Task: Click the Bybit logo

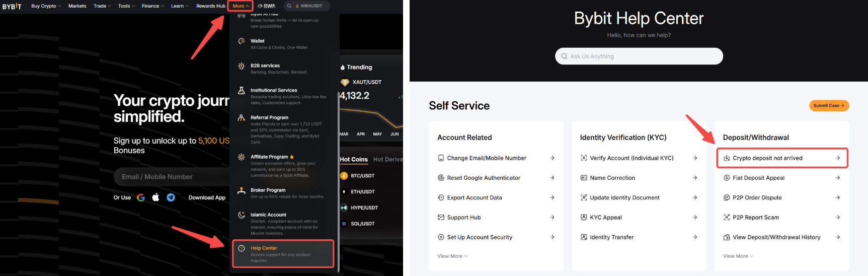Action: point(12,6)
